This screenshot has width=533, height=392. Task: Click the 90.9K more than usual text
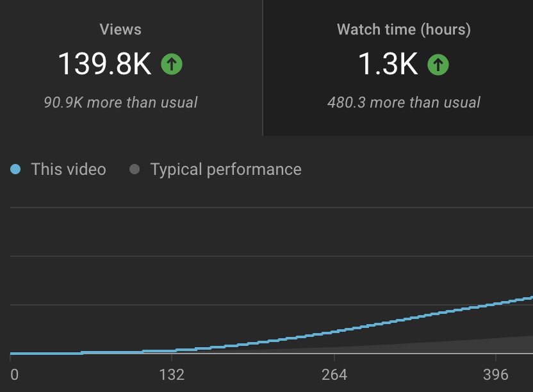coord(120,102)
